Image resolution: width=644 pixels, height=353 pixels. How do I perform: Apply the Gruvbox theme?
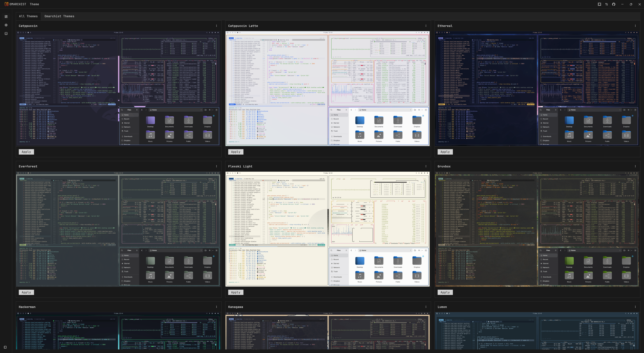(445, 292)
